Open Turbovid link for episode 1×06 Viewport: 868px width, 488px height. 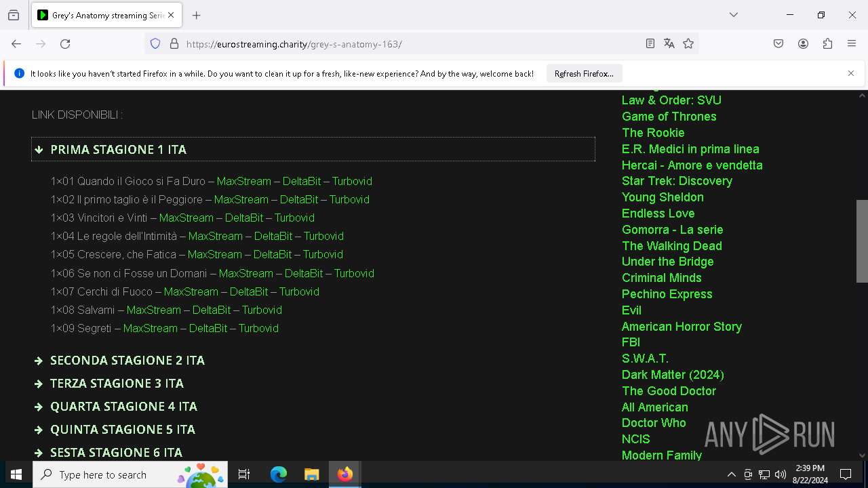(x=354, y=273)
